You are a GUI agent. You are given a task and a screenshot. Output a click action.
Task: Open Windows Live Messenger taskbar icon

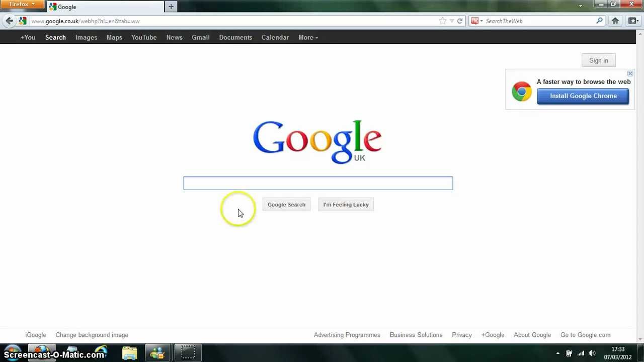coord(157,353)
